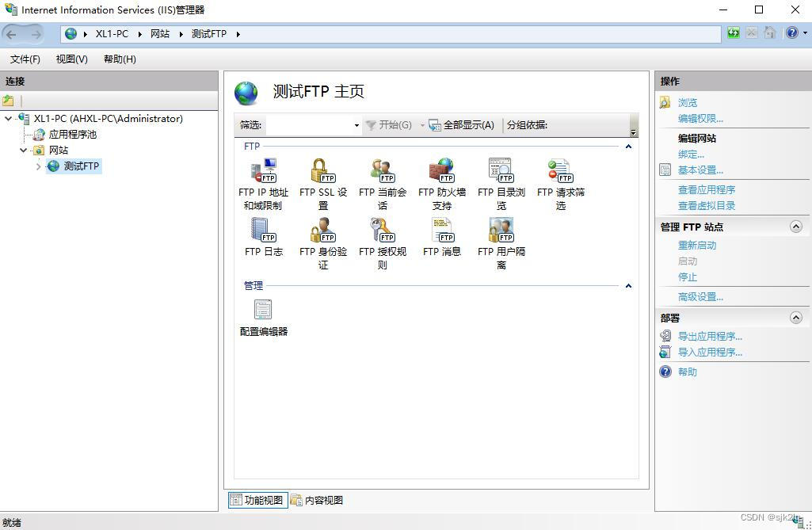The image size is (812, 530).
Task: Click the globe icon in address bar
Action: pyautogui.click(x=71, y=34)
